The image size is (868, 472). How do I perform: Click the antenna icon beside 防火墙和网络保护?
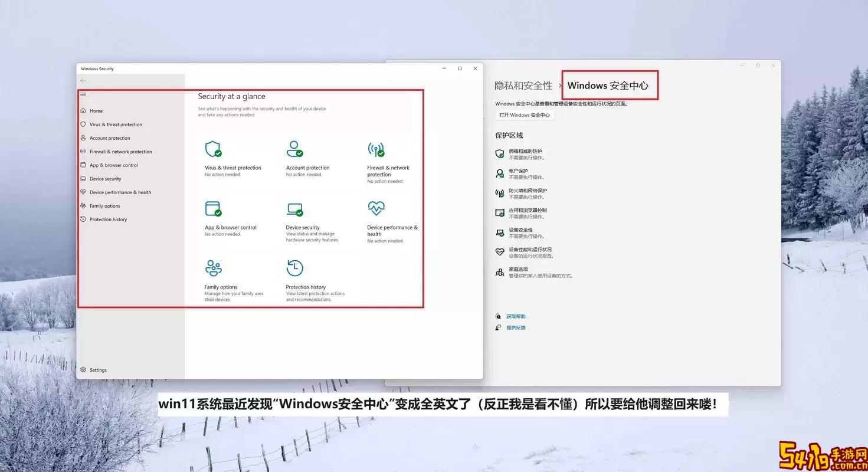coord(500,193)
